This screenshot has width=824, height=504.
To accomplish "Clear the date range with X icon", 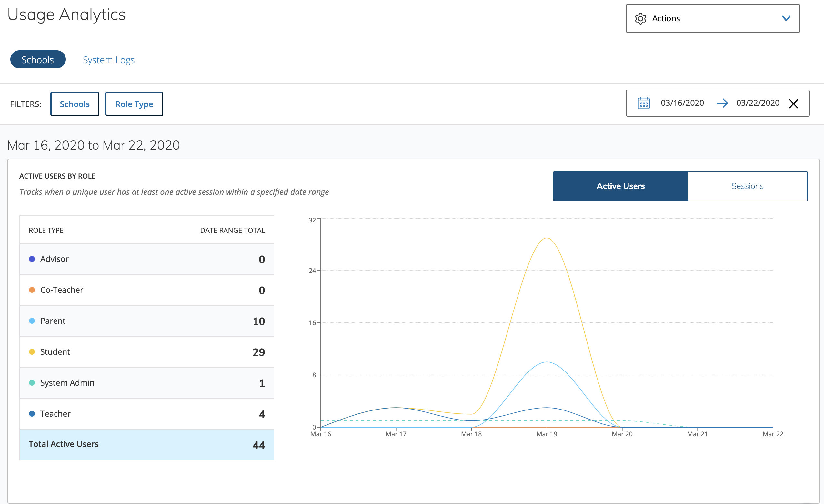I will point(793,104).
